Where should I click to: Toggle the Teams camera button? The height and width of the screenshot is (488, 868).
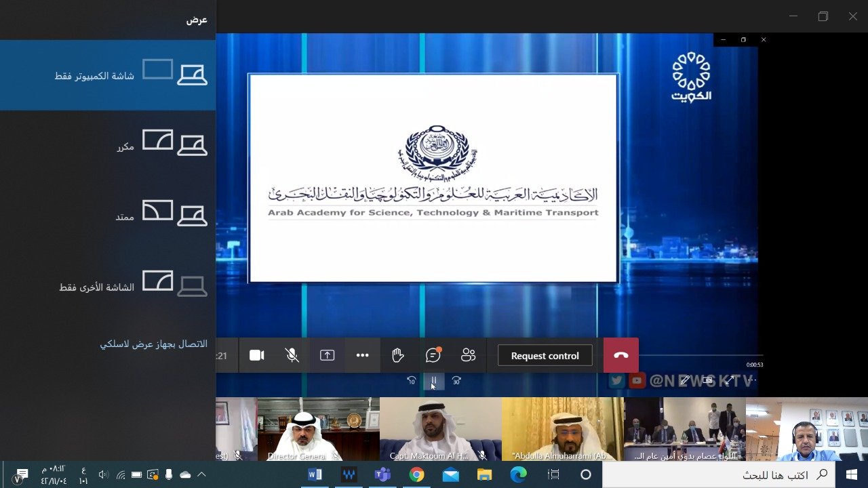click(x=257, y=355)
